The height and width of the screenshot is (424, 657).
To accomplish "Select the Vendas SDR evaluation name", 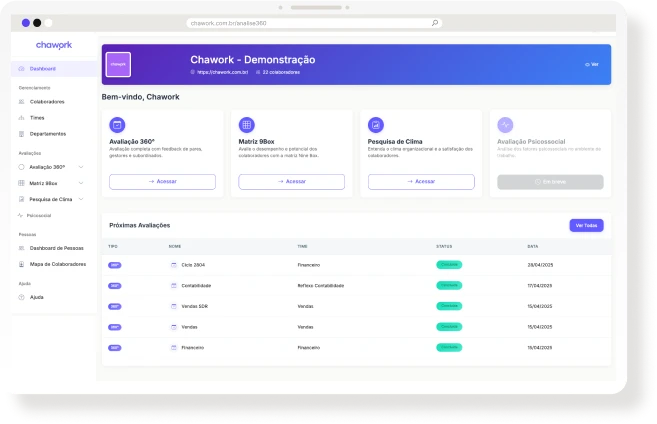I will [194, 306].
